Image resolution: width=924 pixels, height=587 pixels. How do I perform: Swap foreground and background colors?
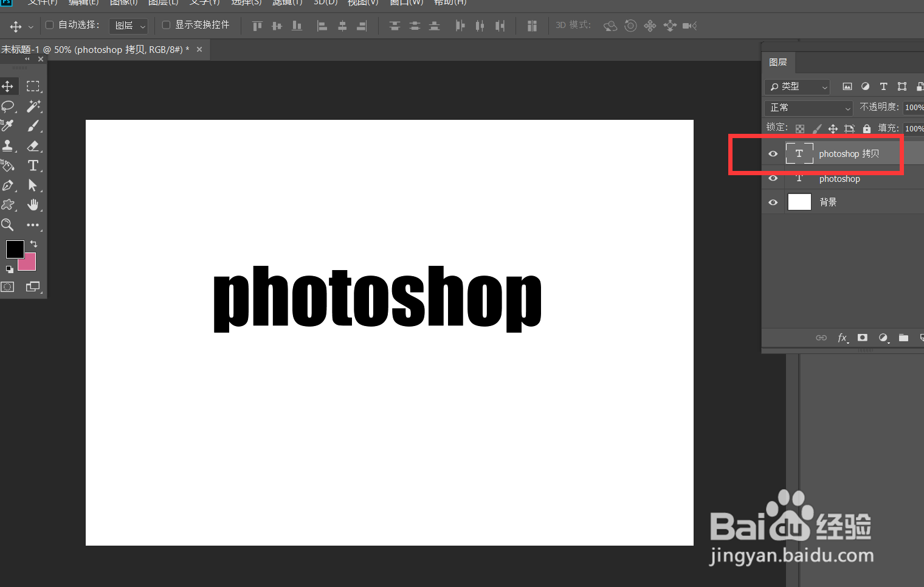33,243
